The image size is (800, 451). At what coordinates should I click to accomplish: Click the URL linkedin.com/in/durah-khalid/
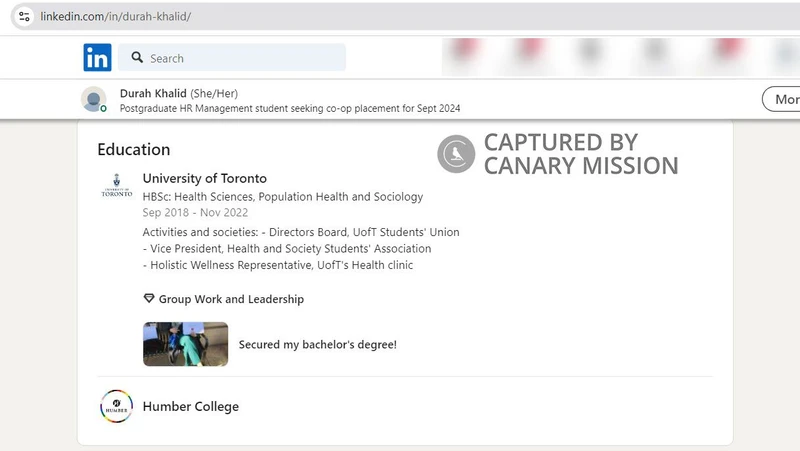[116, 16]
